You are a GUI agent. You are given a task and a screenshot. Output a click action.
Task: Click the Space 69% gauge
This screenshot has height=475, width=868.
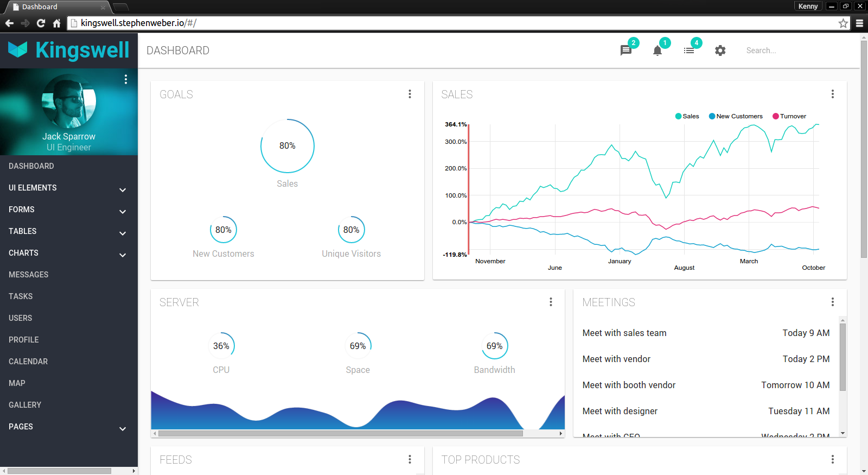tap(358, 346)
